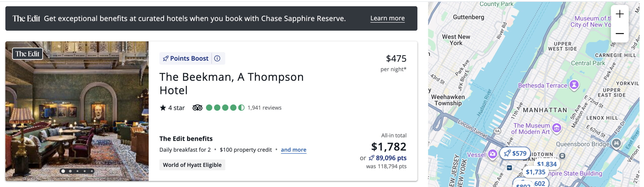Click the train station icon near Queensboro Bridge
Image resolution: width=644 pixels, height=187 pixels.
(x=562, y=156)
